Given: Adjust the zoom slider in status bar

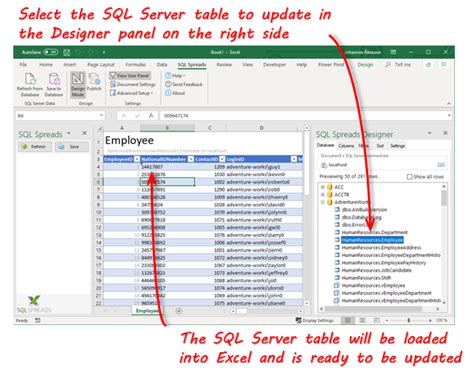Looking at the screenshot, I should (x=409, y=320).
